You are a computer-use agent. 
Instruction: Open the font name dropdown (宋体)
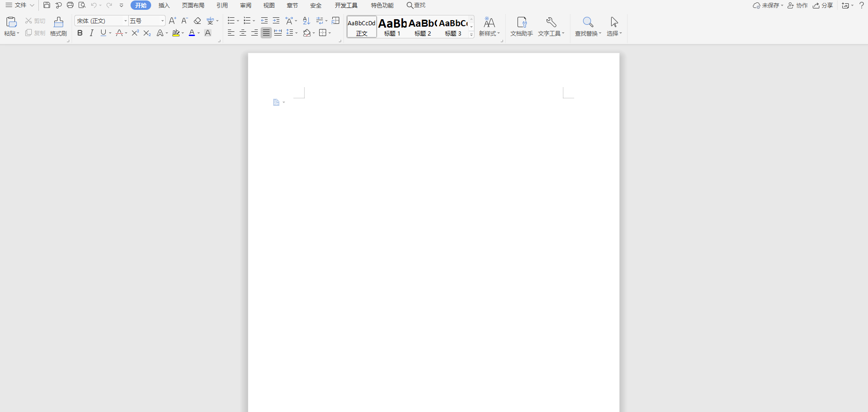tap(125, 21)
